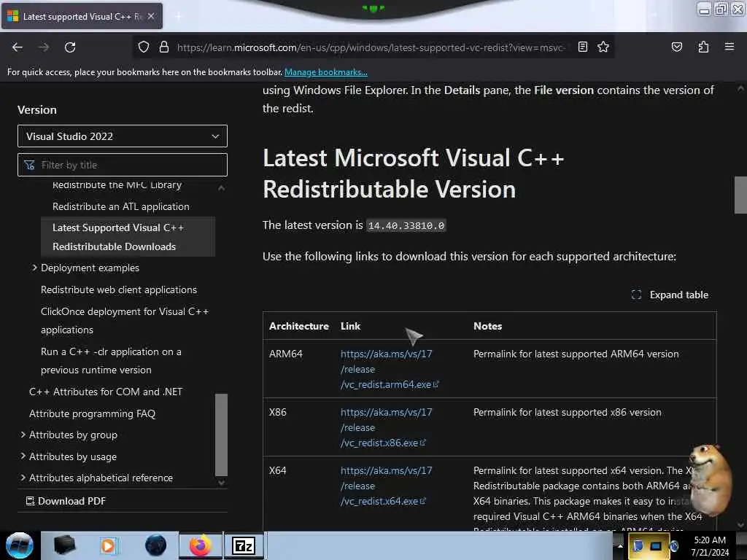Viewport: 747px width, 560px height.
Task: Toggle reader view in the address bar
Action: tap(582, 47)
